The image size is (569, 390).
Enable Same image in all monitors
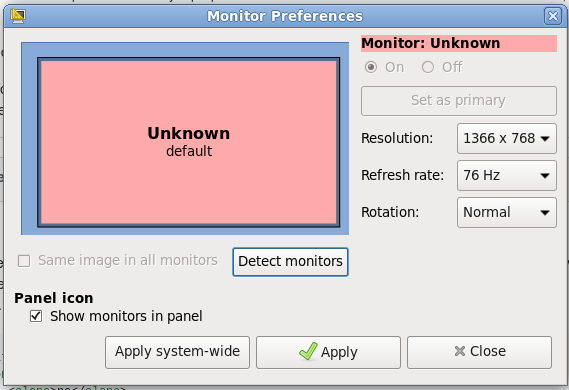coord(24,261)
